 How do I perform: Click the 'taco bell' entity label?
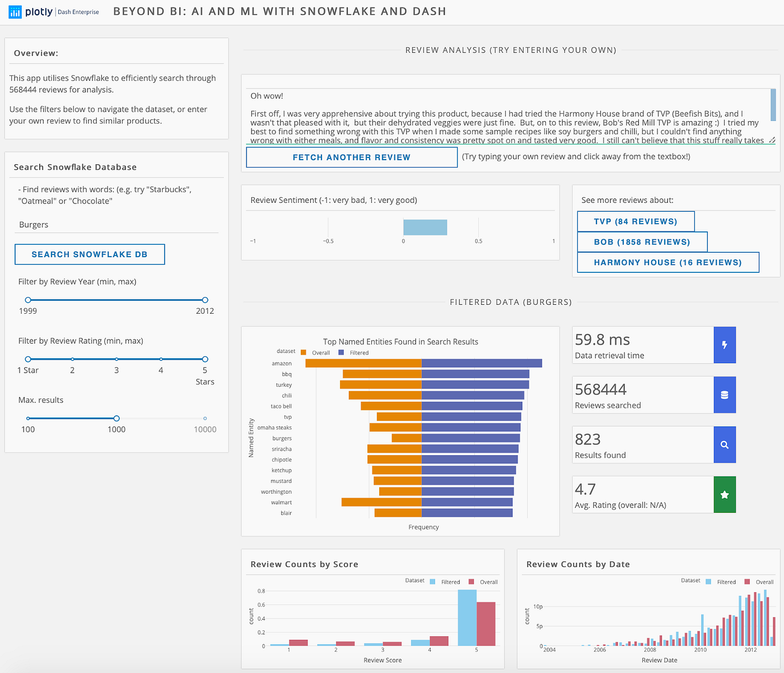click(281, 406)
